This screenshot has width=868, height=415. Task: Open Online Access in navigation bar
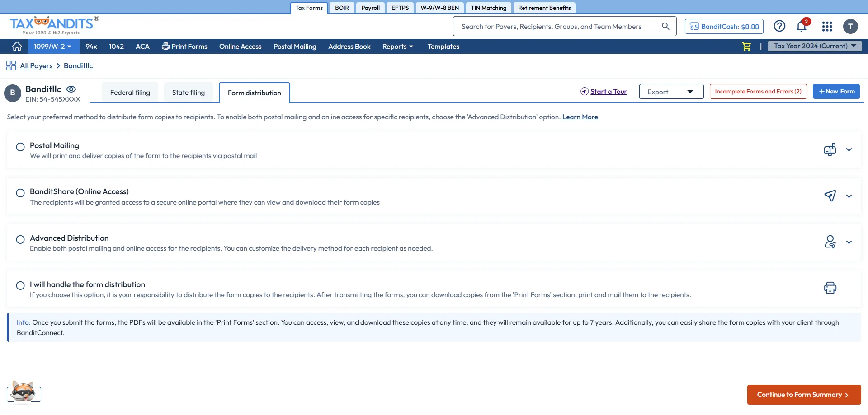click(241, 47)
